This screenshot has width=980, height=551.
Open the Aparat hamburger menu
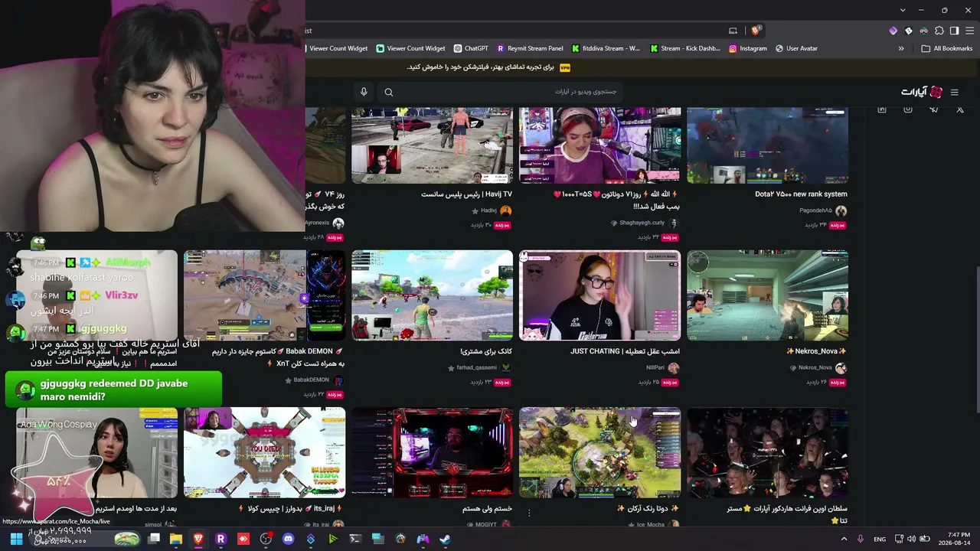pos(954,92)
